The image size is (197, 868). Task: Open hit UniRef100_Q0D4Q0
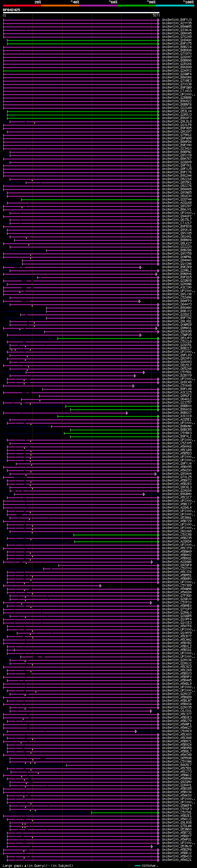point(177,40)
